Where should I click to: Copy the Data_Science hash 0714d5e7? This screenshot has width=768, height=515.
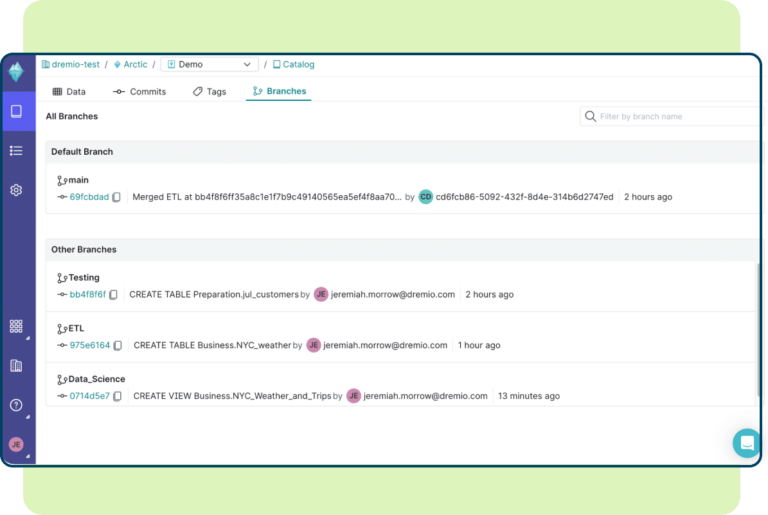click(x=118, y=397)
